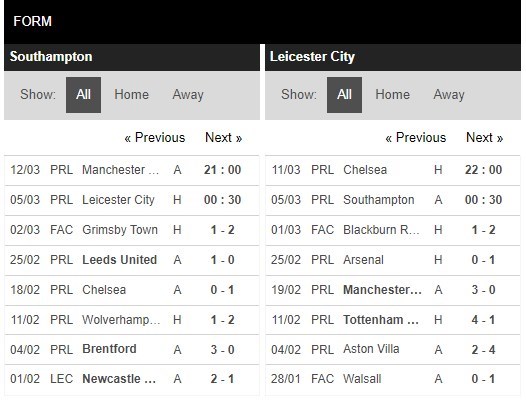526x410 pixels.
Task: Select the Blackburn FAC 1-2 match
Action: pos(393,230)
